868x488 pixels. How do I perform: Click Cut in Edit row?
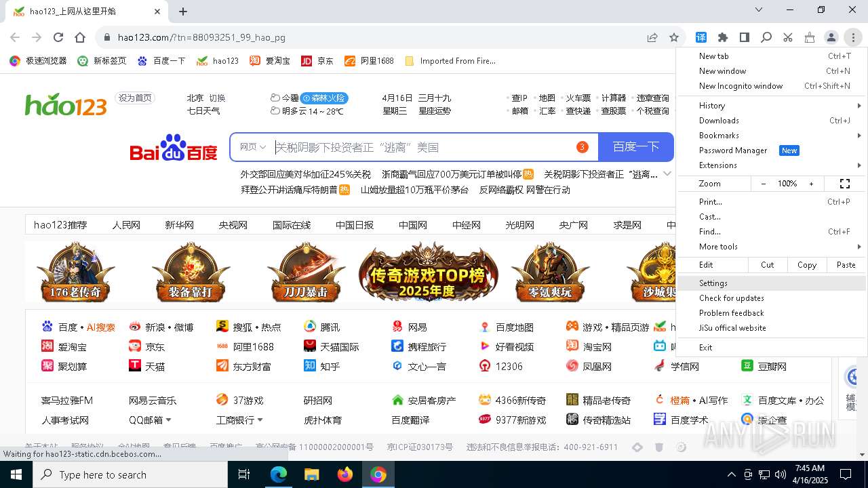coord(768,265)
